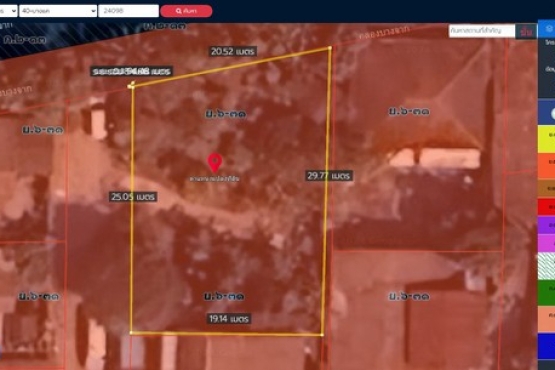Click the red button beside the landmark search box

pyautogui.click(x=526, y=32)
